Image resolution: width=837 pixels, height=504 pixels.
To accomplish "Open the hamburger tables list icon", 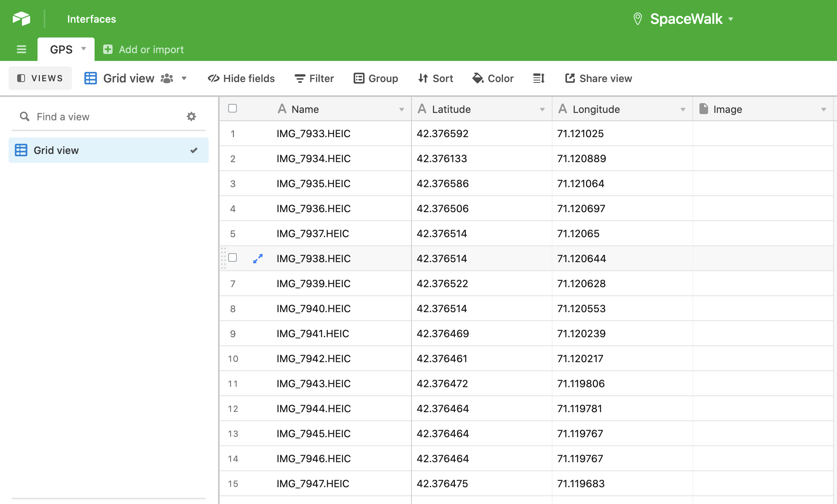I will pyautogui.click(x=21, y=49).
